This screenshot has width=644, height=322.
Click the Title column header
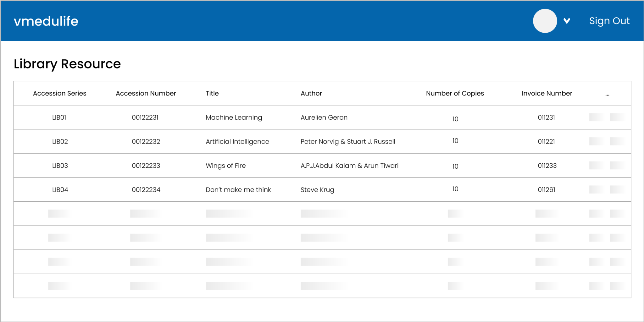(x=212, y=93)
